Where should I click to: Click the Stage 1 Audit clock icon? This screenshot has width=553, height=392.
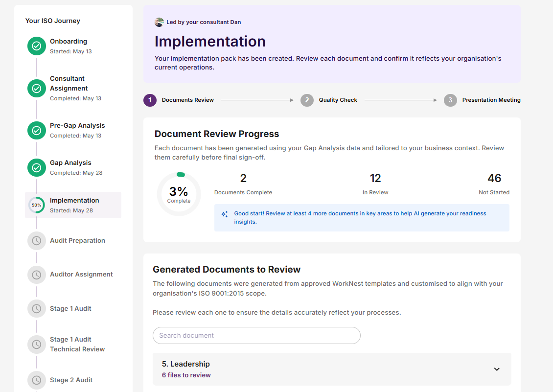[x=37, y=309]
